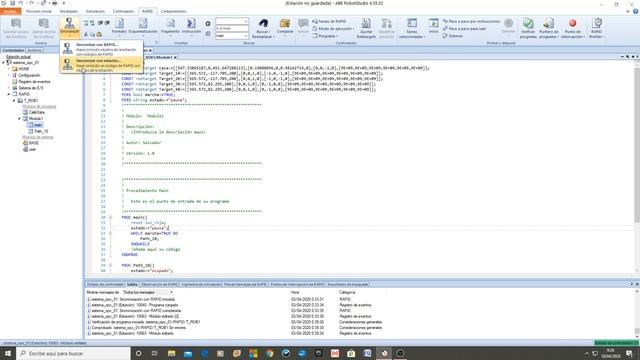Open the Fragmento insert tool

coord(170,27)
